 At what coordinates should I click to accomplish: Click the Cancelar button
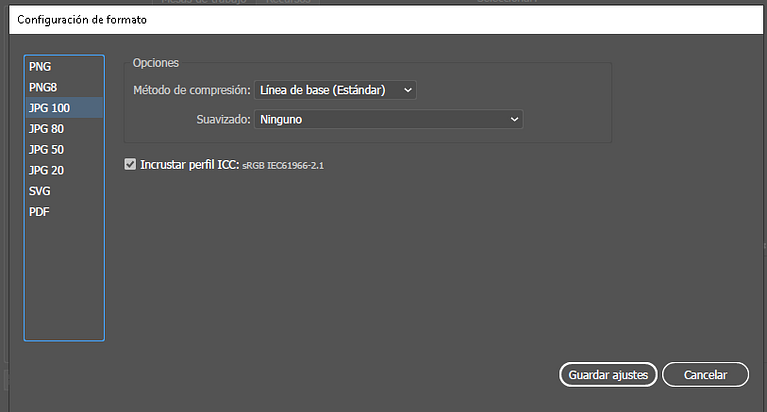click(705, 375)
